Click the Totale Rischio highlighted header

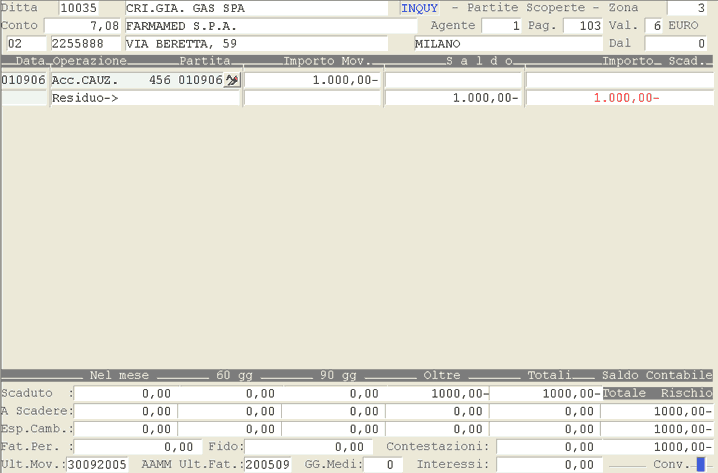coord(657,393)
